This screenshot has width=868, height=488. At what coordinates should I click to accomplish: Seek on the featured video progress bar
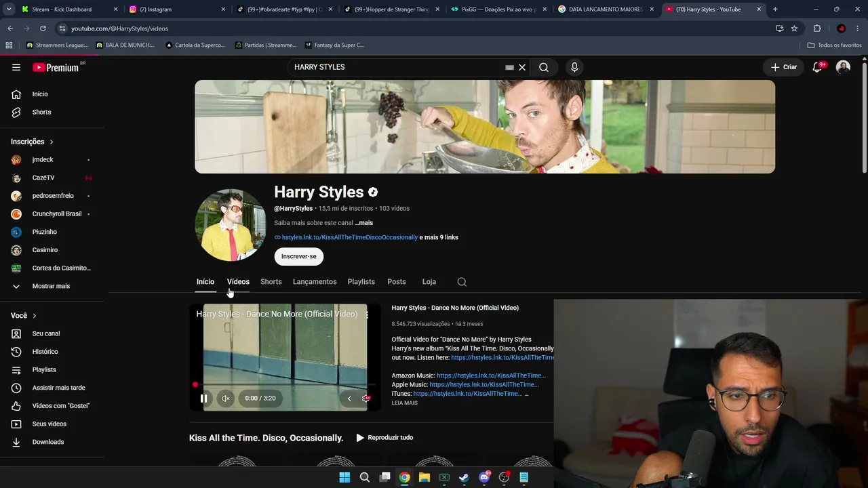coord(285,385)
